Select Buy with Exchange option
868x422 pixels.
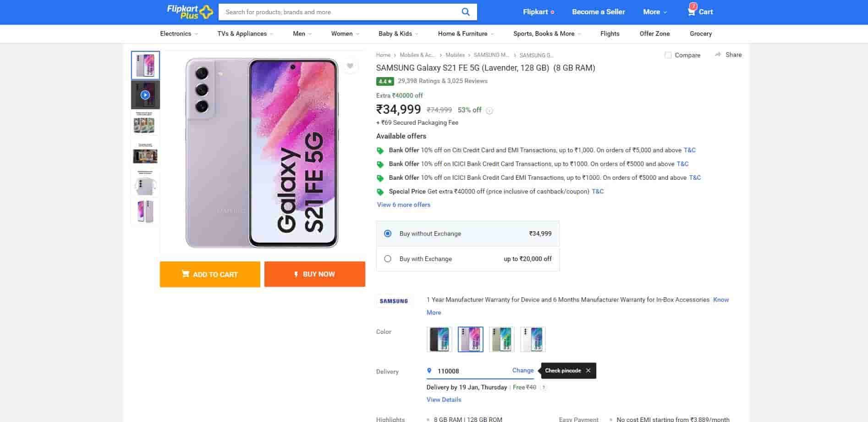click(x=388, y=259)
